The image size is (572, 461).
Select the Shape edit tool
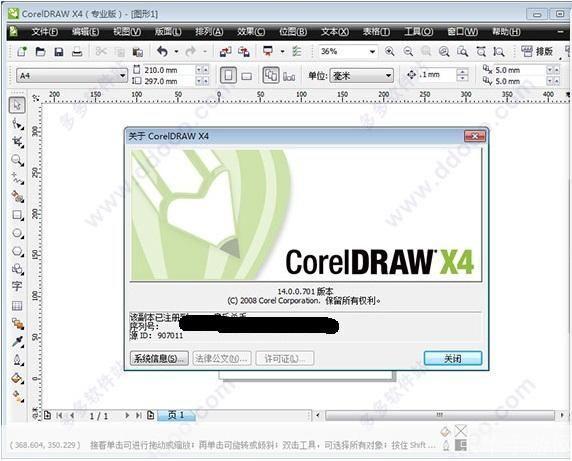pyautogui.click(x=17, y=124)
